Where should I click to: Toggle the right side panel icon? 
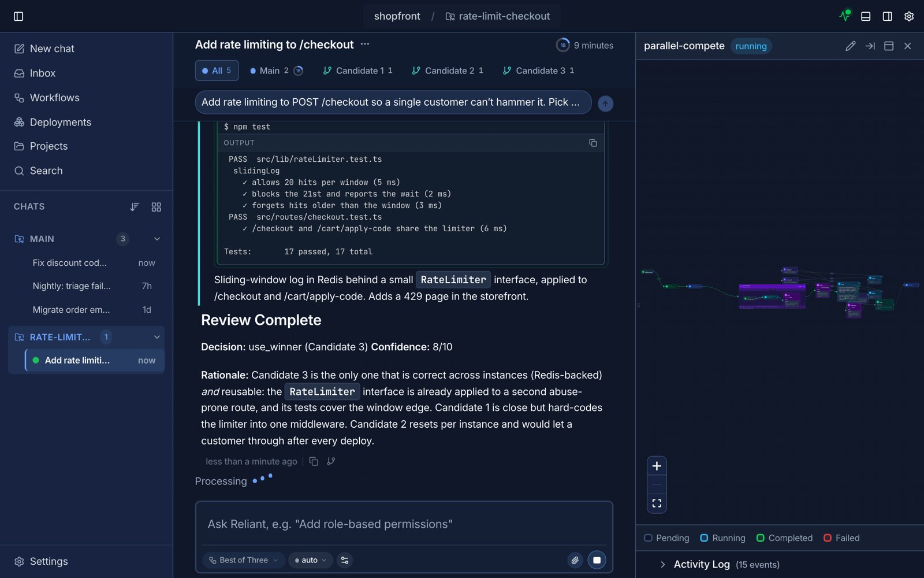tap(888, 16)
